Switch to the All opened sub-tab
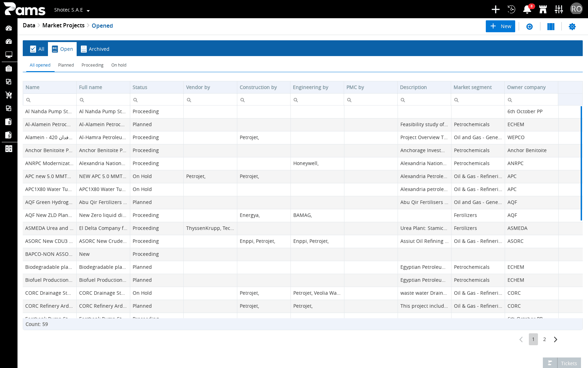 pyautogui.click(x=40, y=65)
